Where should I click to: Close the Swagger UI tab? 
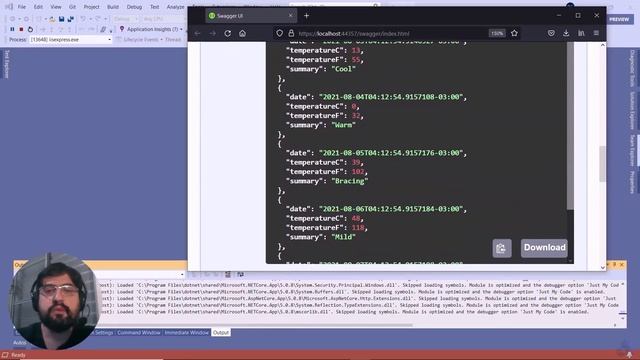[x=291, y=16]
